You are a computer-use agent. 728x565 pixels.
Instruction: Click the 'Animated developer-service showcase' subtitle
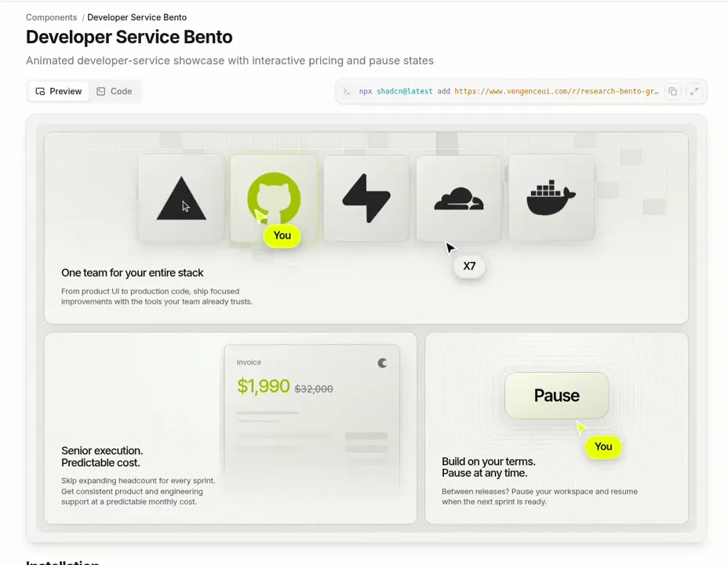(x=230, y=61)
